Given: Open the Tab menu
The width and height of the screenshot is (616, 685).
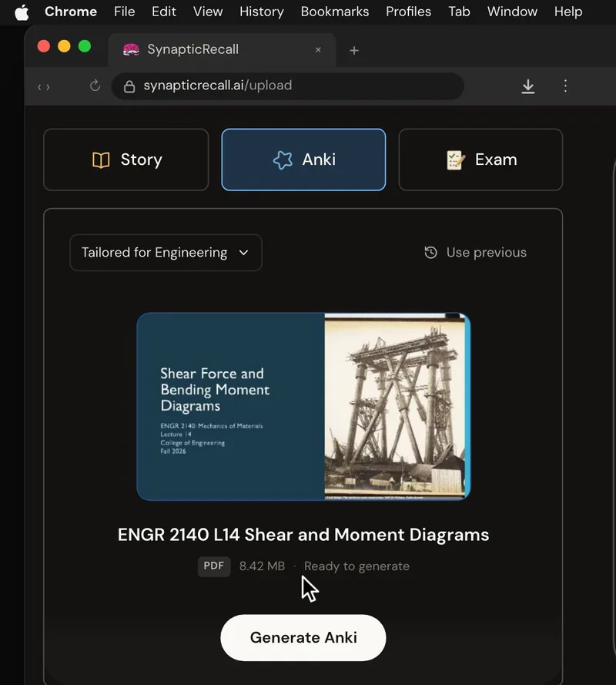Looking at the screenshot, I should tap(459, 12).
